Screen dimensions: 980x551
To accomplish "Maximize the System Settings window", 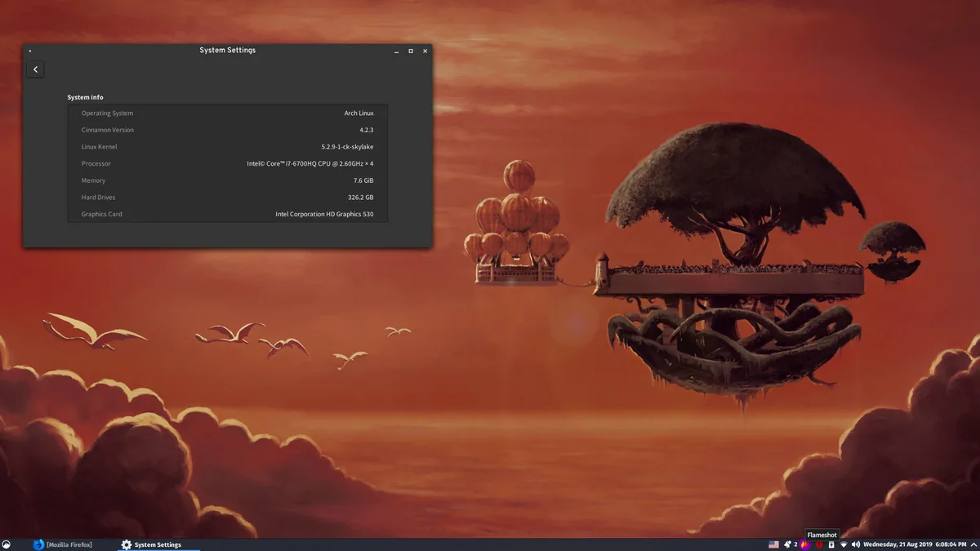I will point(411,51).
